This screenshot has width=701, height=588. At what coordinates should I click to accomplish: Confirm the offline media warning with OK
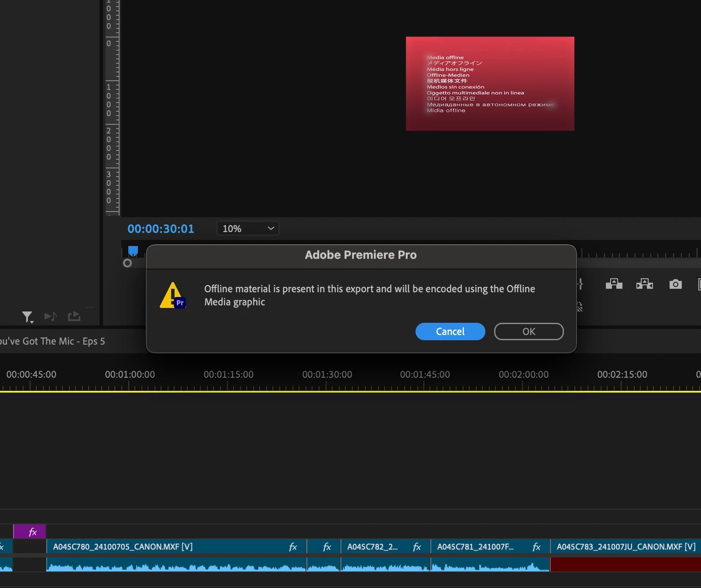point(529,332)
